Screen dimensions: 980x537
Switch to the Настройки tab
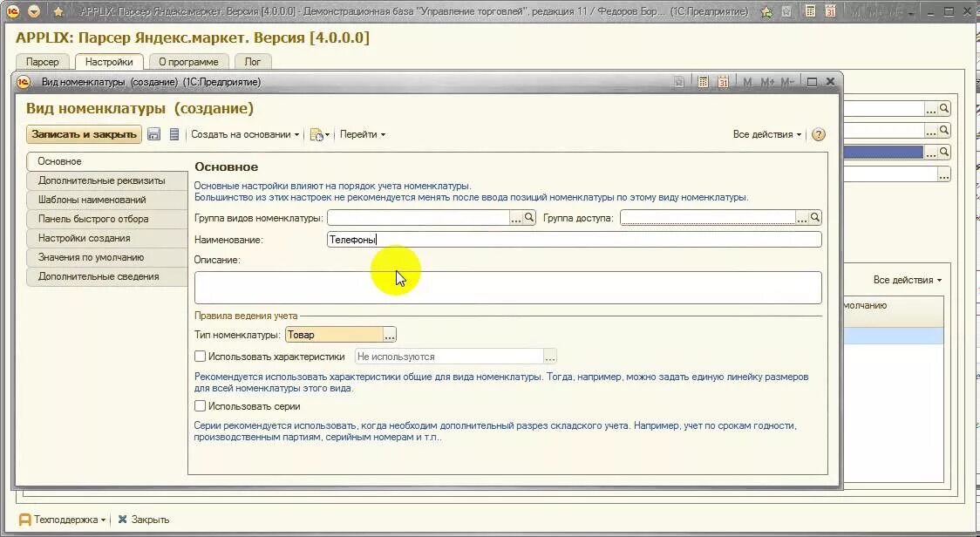click(x=109, y=62)
